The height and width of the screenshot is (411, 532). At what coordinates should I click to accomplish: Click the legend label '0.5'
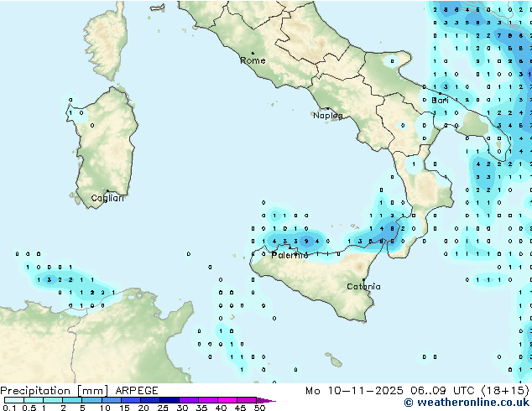[x=29, y=408]
